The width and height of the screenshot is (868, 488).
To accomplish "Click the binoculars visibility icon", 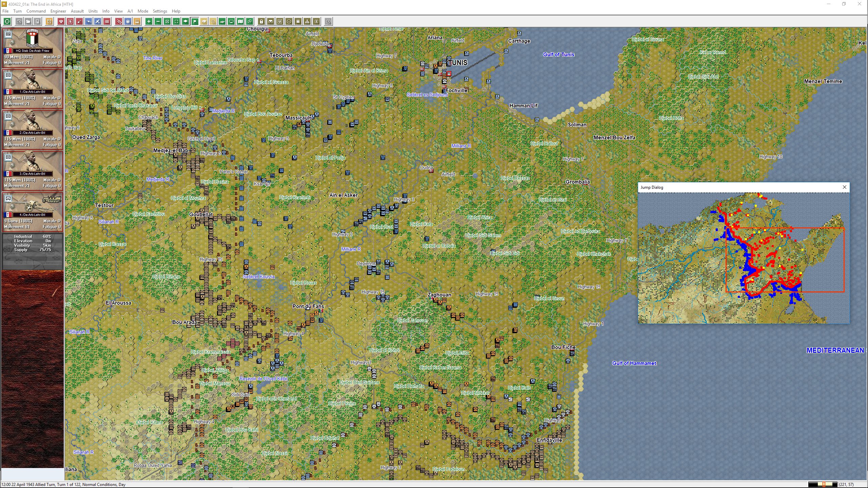I will tap(271, 21).
